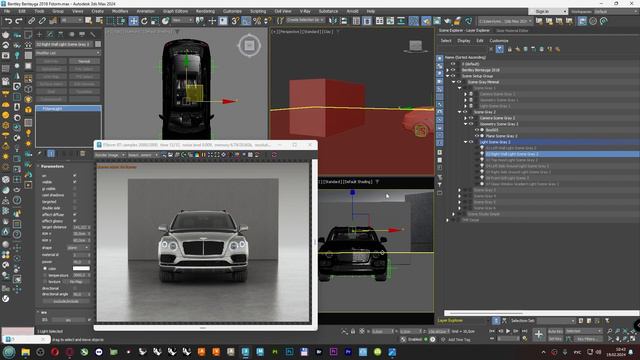This screenshot has height=360, width=640.
Task: Collapse the Light Scene Gray 2 layer
Action: click(x=465, y=142)
